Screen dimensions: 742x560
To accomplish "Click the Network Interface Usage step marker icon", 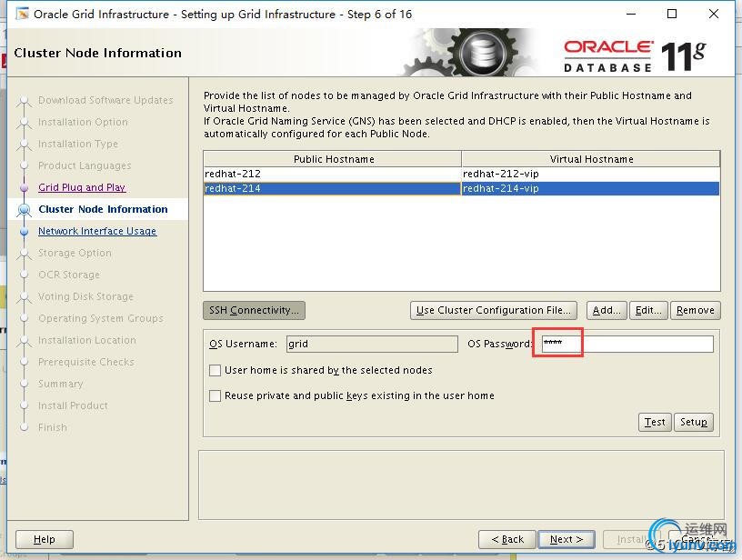I will click(25, 231).
